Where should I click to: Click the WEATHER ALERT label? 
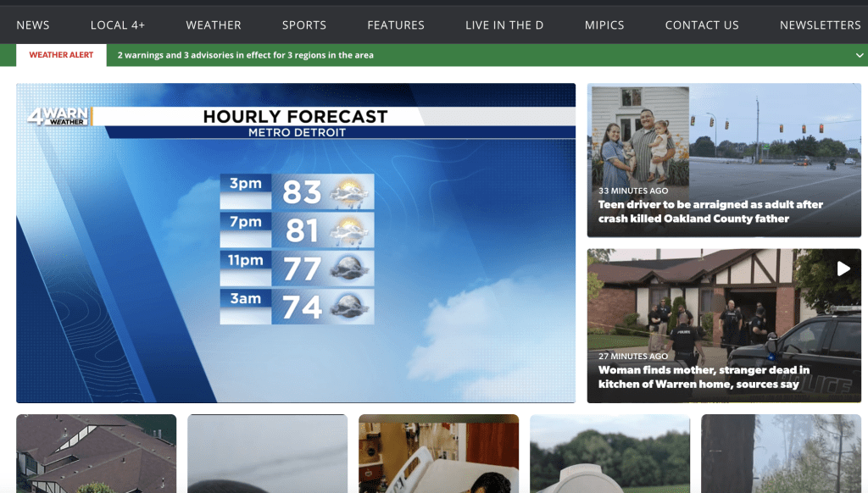pyautogui.click(x=61, y=55)
